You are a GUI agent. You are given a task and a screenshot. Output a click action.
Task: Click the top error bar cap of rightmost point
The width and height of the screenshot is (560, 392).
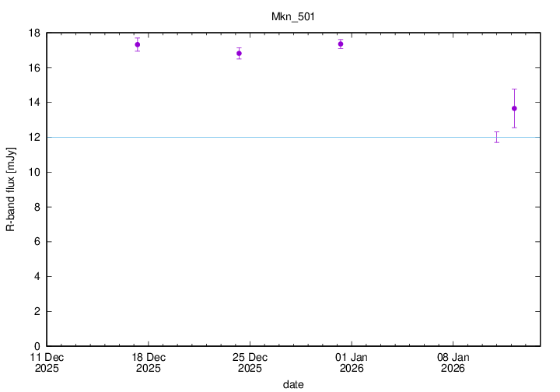click(x=514, y=89)
